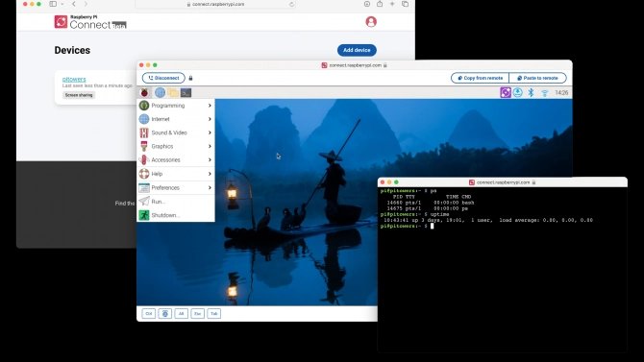Toggle the Raspberry Pi super key button
The image size is (644, 362).
165,314
